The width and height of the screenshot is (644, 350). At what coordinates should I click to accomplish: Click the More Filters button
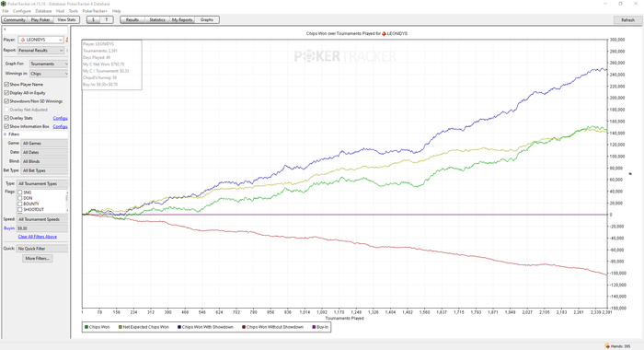(x=38, y=258)
